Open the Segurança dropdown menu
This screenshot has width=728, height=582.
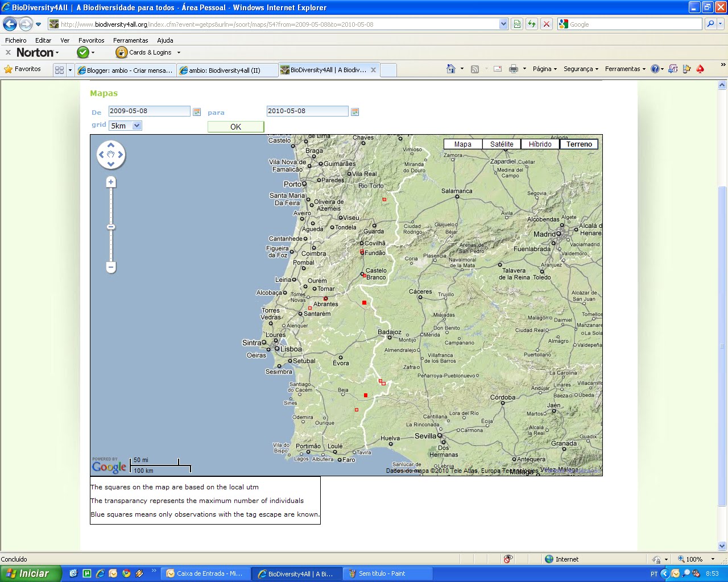click(x=581, y=69)
